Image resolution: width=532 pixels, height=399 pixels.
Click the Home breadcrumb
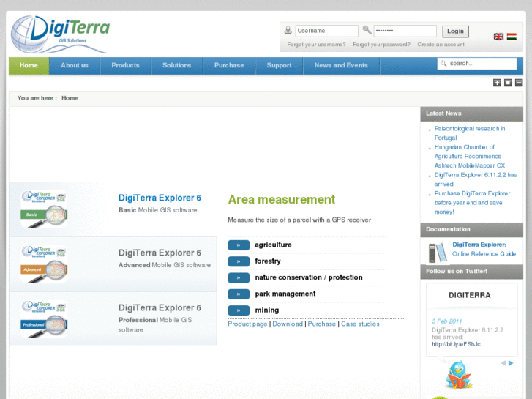[70, 98]
